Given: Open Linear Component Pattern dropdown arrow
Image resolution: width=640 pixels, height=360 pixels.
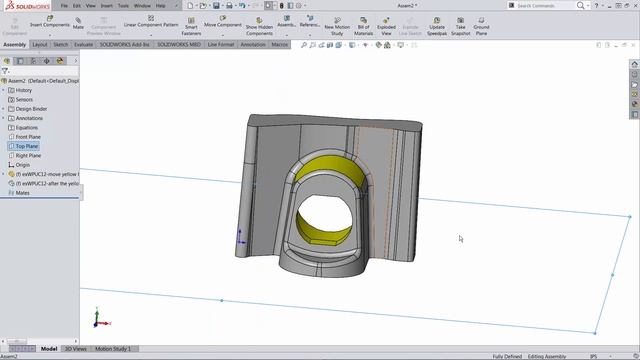Looking at the screenshot, I should pos(151,35).
